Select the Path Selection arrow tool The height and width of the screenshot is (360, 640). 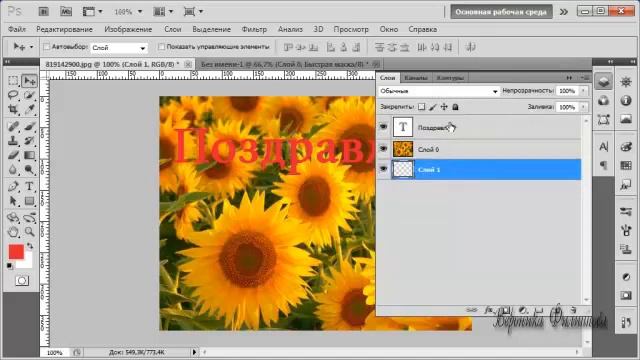[x=13, y=201]
